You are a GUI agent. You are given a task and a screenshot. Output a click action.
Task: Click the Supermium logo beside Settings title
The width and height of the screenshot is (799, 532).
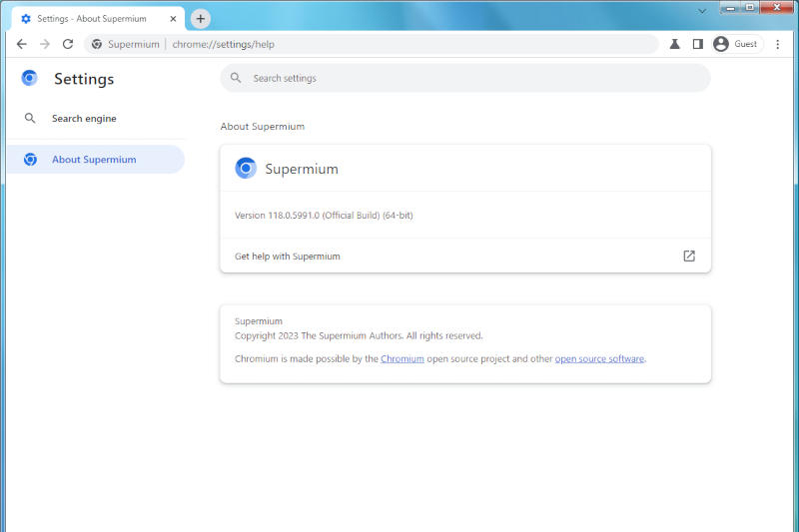30,79
